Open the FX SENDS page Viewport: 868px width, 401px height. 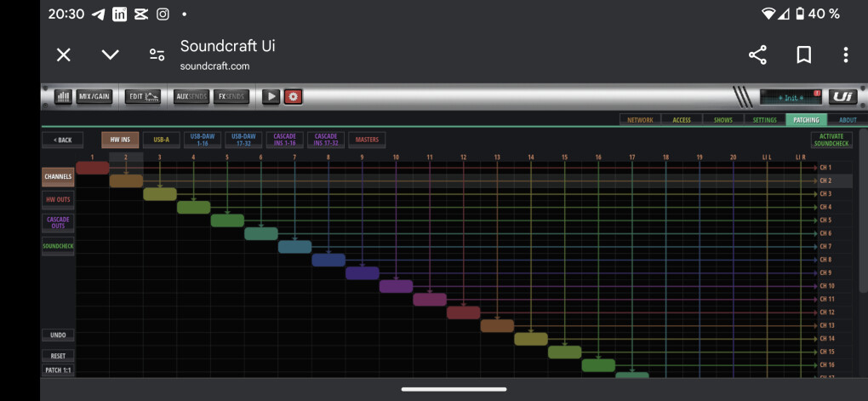tap(231, 97)
